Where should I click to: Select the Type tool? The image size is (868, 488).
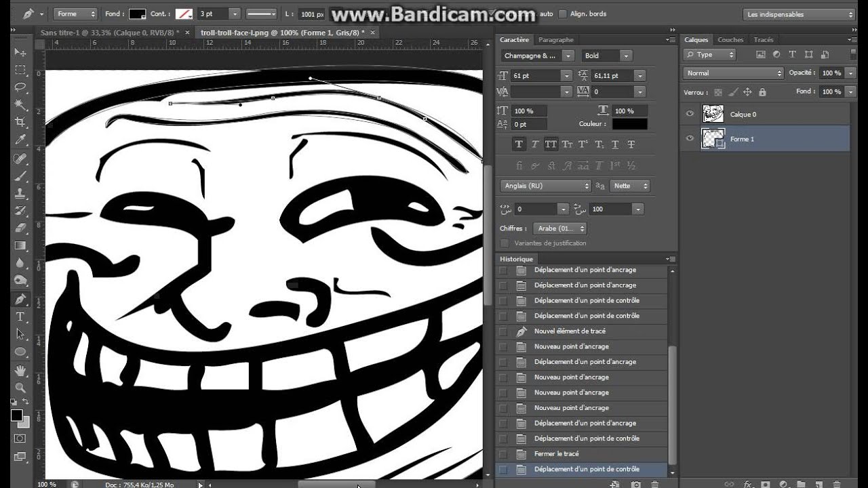(x=20, y=317)
